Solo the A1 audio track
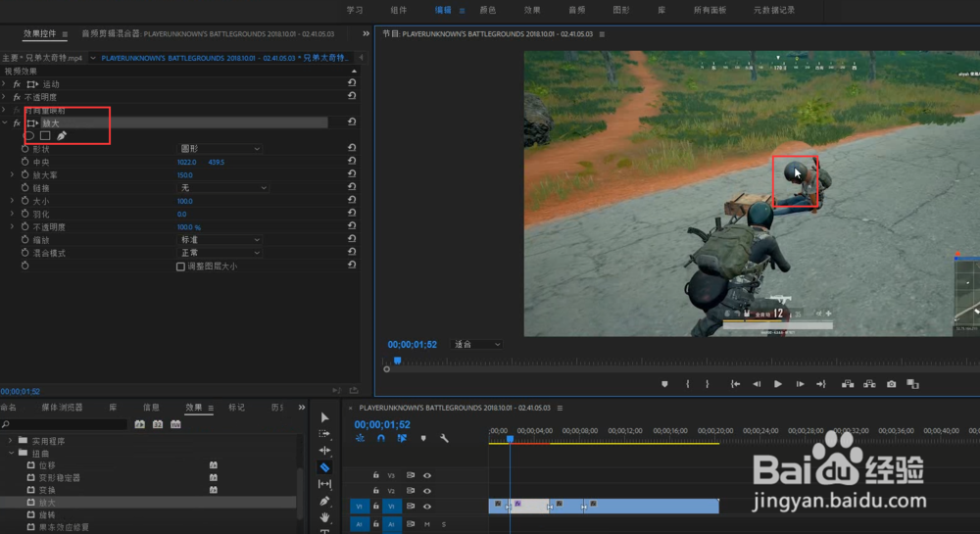 tap(444, 524)
